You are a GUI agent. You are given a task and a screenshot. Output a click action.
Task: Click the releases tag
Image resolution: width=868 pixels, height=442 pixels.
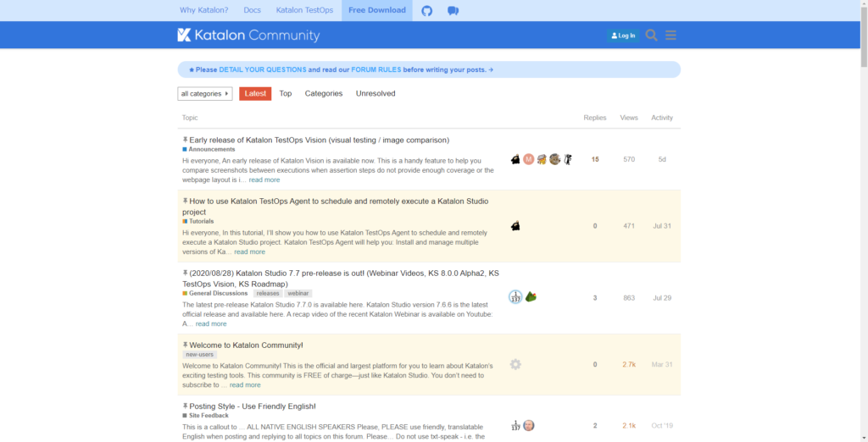268,293
